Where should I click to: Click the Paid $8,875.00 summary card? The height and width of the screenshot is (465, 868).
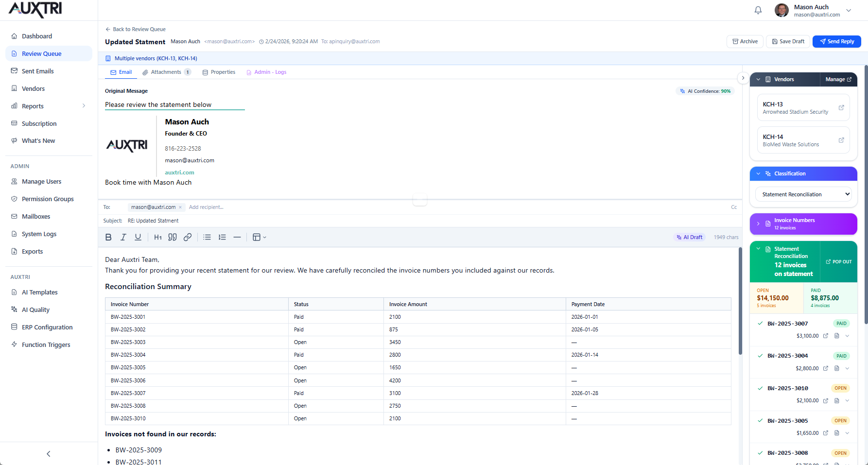point(830,298)
